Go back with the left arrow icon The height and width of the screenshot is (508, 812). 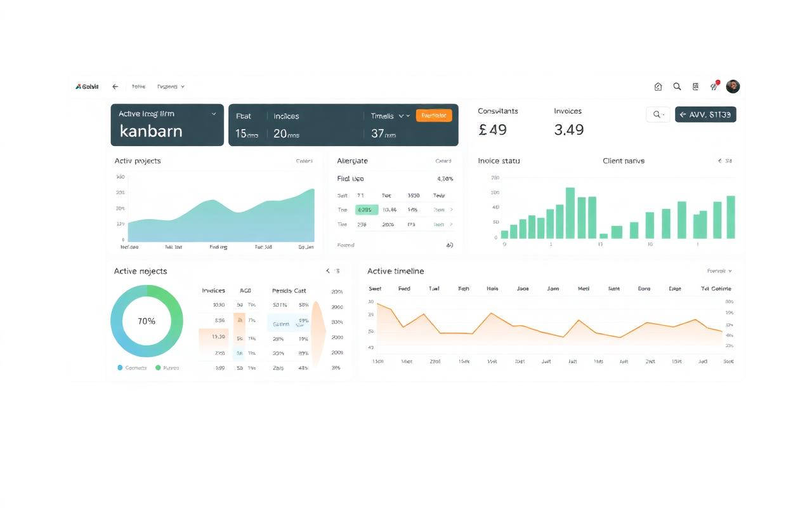(x=115, y=86)
